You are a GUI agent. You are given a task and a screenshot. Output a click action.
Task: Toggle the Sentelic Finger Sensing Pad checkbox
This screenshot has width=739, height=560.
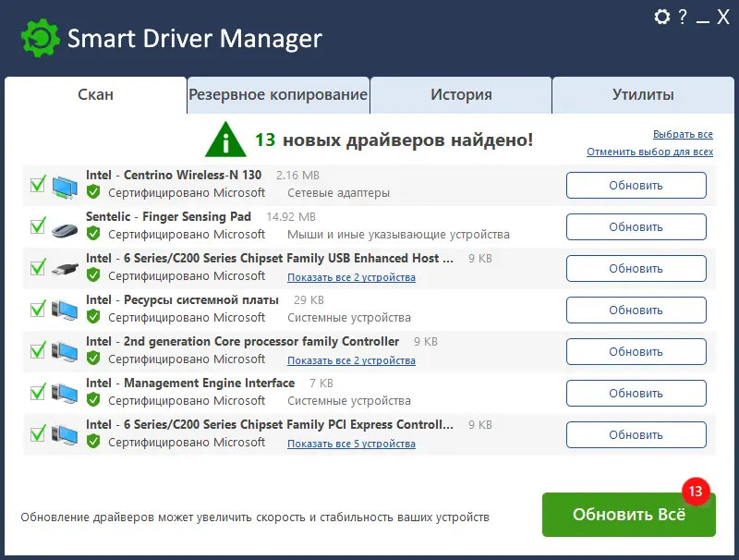38,225
